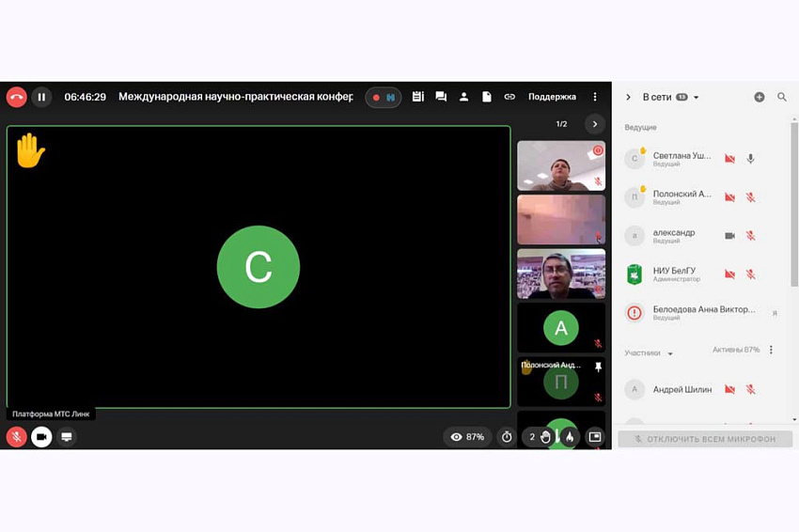This screenshot has width=799, height=532.
Task: Expand the В сети participants dropdown
Action: [x=696, y=98]
